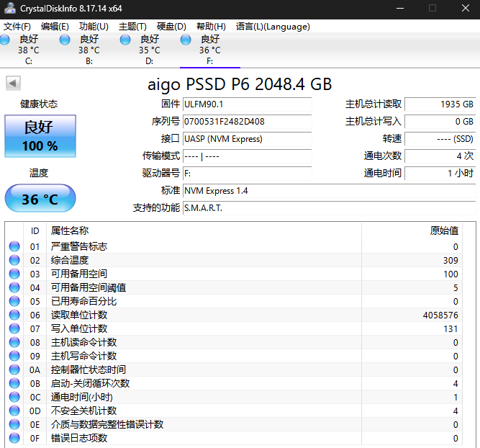Click the firmware field ULFM90.1
This screenshot has height=448, width=480.
(247, 104)
